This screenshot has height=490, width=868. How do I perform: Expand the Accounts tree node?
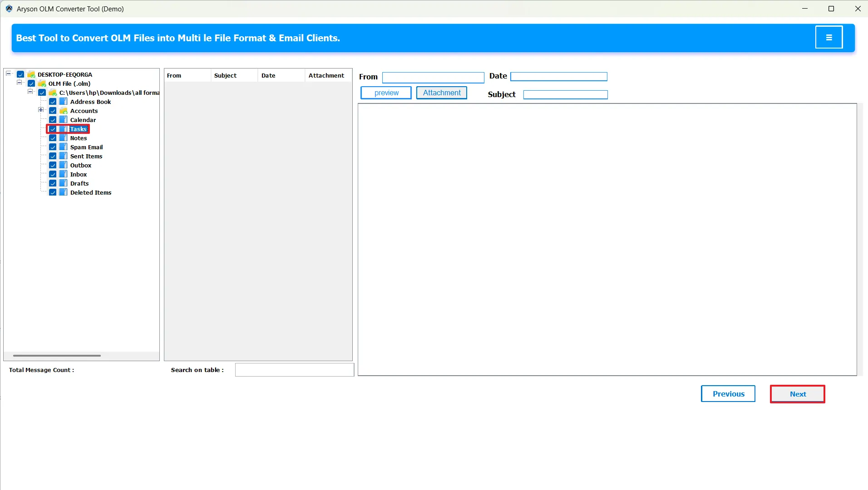[40, 110]
